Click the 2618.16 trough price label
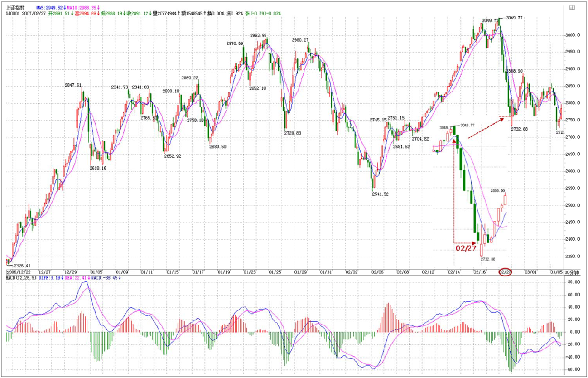This screenshot has width=588, height=378. [98, 168]
